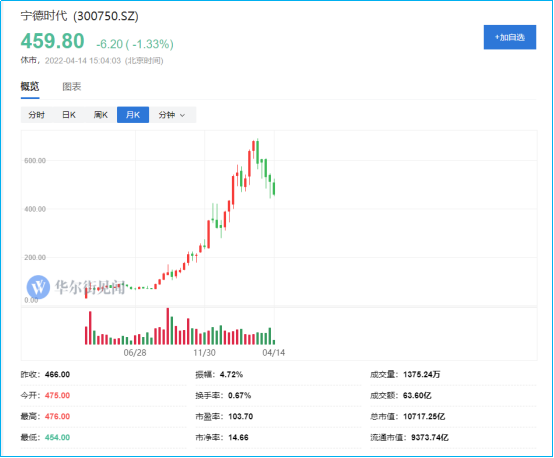The image size is (554, 458).
Task: Open the 图表 tab
Action: (72, 87)
